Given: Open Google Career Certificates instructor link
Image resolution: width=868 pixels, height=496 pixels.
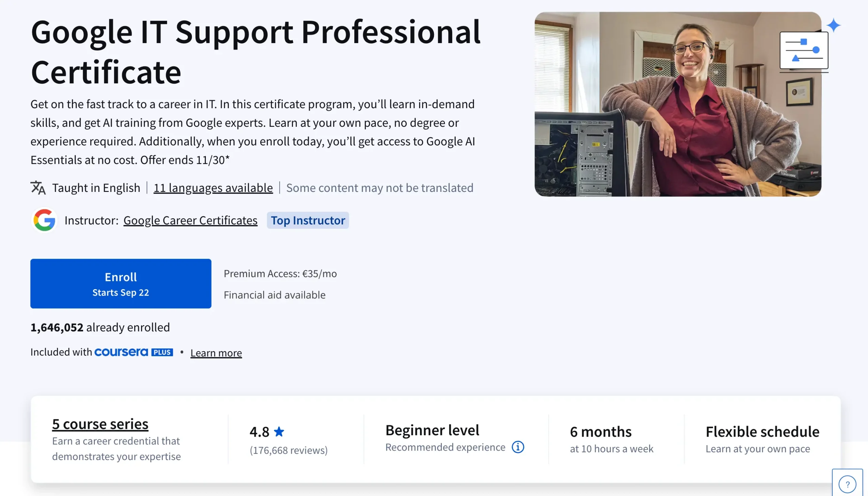Looking at the screenshot, I should click(190, 220).
